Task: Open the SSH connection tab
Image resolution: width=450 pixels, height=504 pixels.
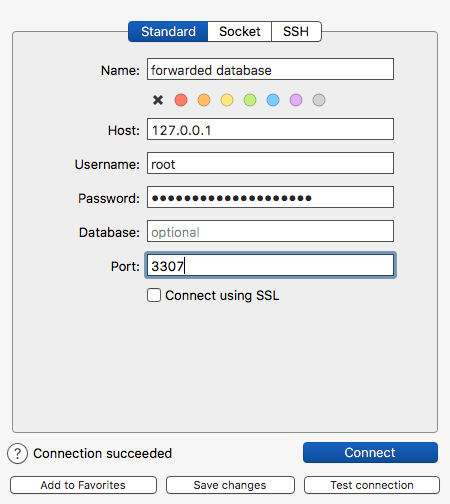Action: coord(296,32)
